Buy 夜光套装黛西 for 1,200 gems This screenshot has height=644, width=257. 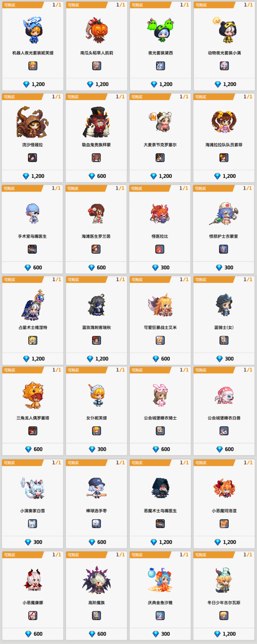coord(161,84)
